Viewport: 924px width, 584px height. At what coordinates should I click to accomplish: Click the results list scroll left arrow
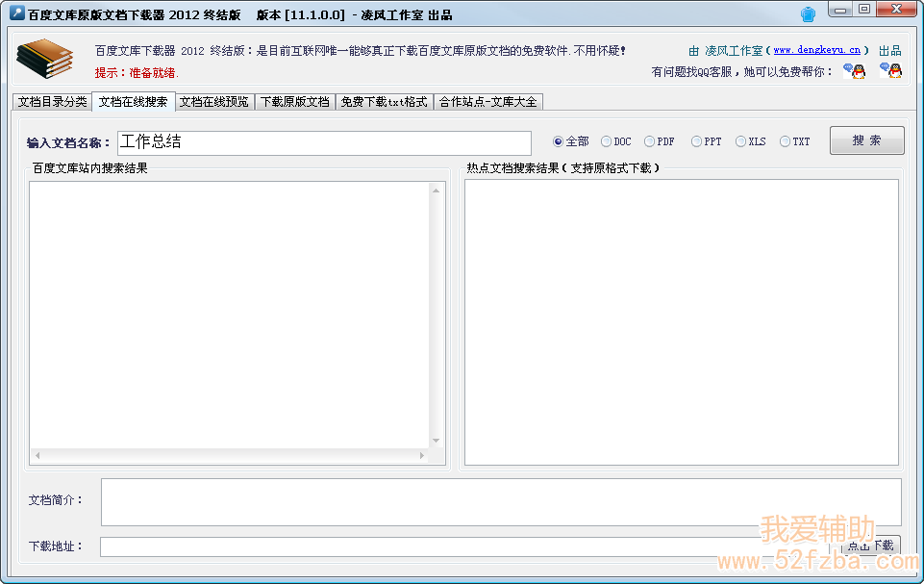[37, 455]
